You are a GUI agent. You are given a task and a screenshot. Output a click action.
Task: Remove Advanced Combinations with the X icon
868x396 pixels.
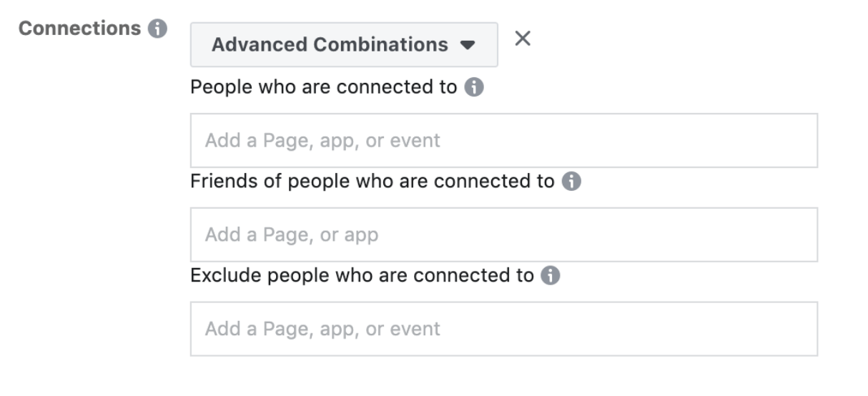coord(523,39)
